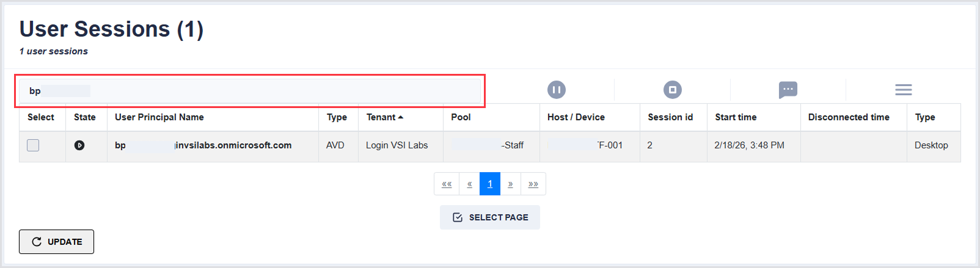Click the Start time column header
This screenshot has width=980, height=268.
tap(736, 117)
